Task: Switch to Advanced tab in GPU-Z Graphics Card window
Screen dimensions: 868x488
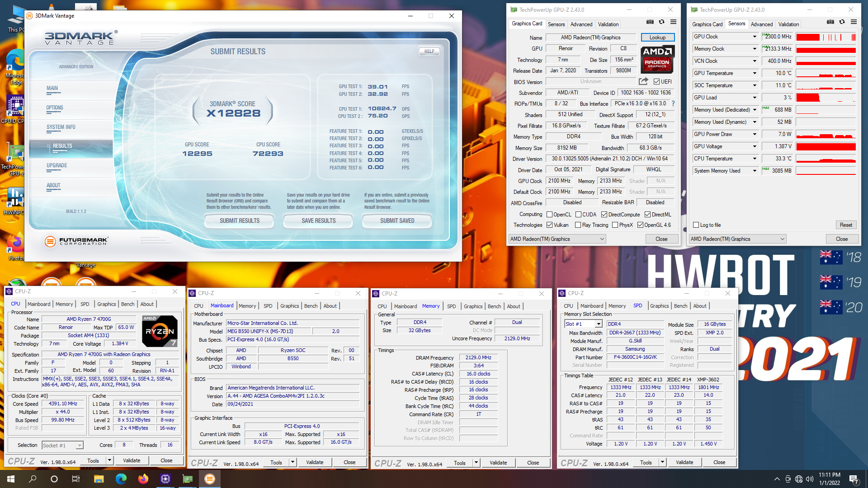Action: pyautogui.click(x=581, y=24)
